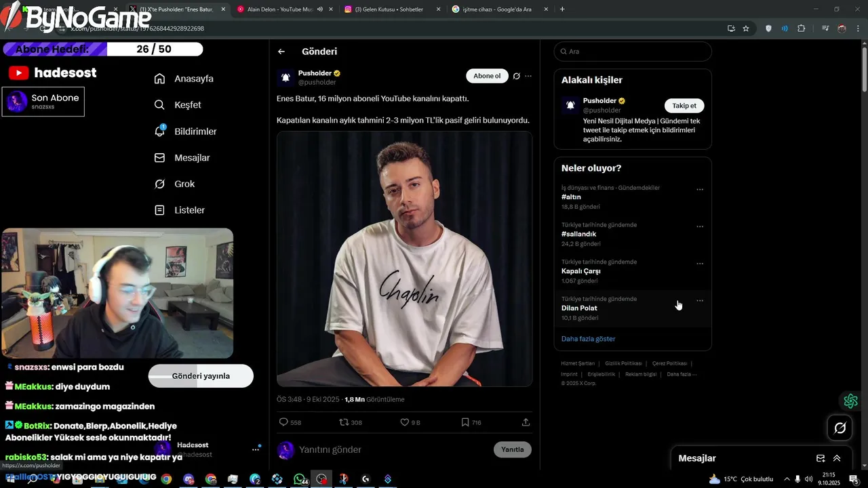Expand the Daha fazla footer menu
Screen dimensions: 868x488
click(x=682, y=374)
